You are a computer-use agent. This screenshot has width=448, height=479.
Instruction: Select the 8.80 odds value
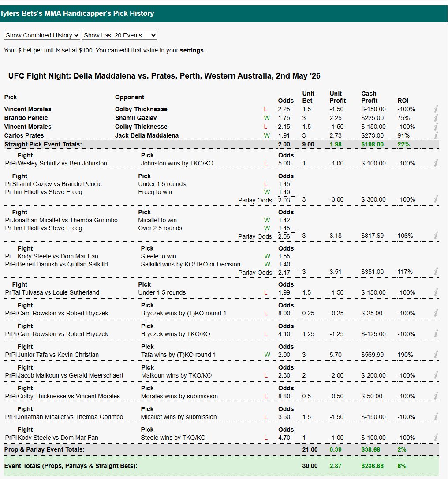284,396
